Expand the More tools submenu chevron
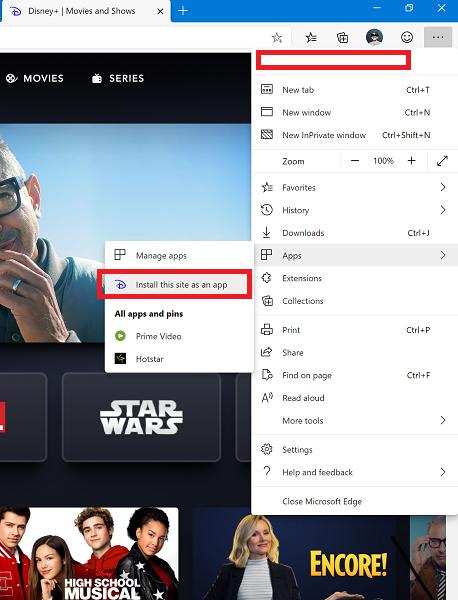The width and height of the screenshot is (458, 600). [x=443, y=420]
